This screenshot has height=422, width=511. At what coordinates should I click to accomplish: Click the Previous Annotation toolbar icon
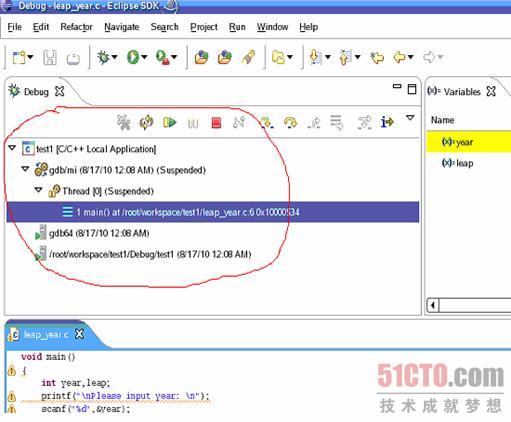[x=345, y=57]
